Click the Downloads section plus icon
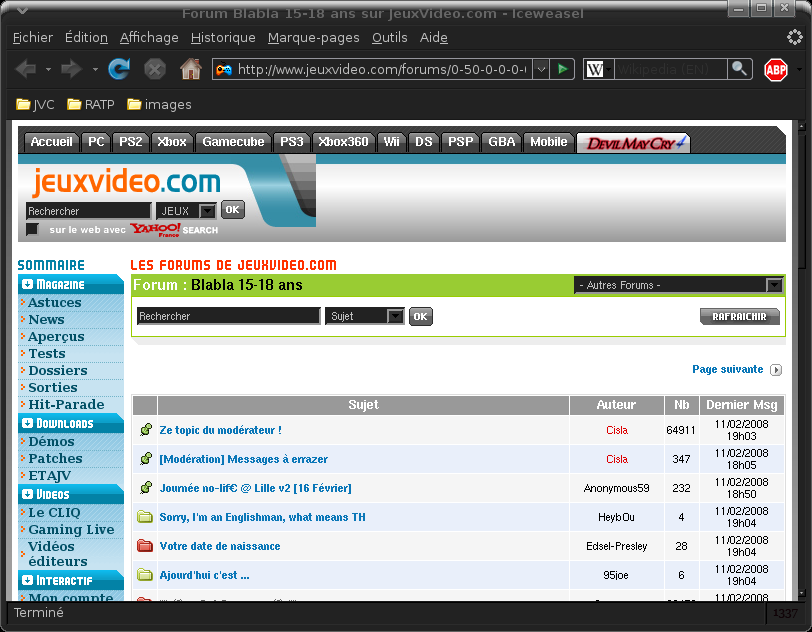 point(27,423)
